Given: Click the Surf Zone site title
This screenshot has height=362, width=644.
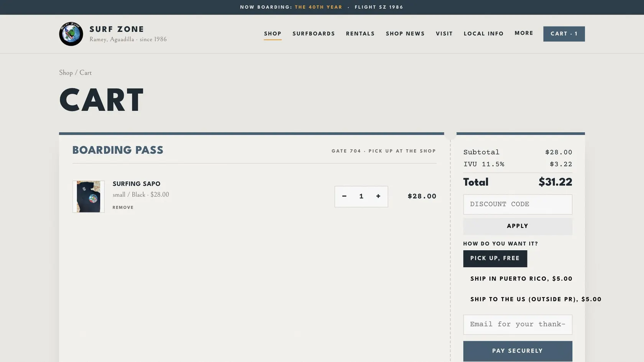Looking at the screenshot, I should click(117, 29).
